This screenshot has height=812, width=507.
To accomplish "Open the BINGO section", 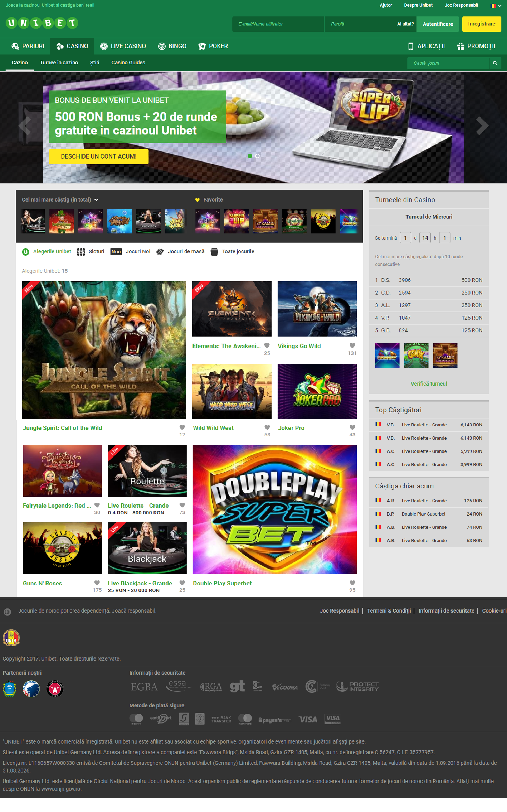I will pos(172,46).
